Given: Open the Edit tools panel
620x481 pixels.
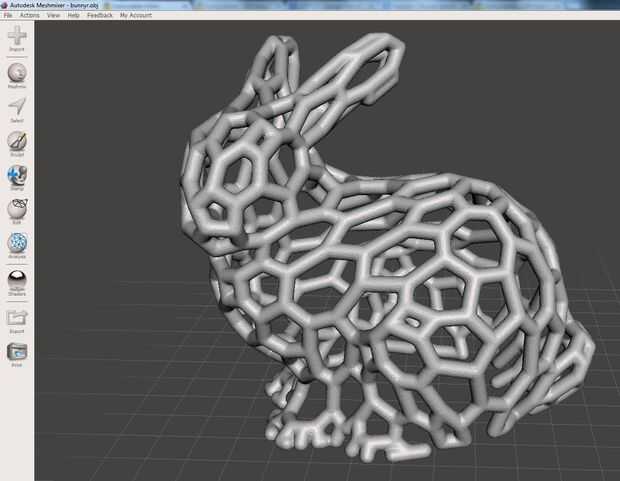Looking at the screenshot, I should (x=17, y=212).
